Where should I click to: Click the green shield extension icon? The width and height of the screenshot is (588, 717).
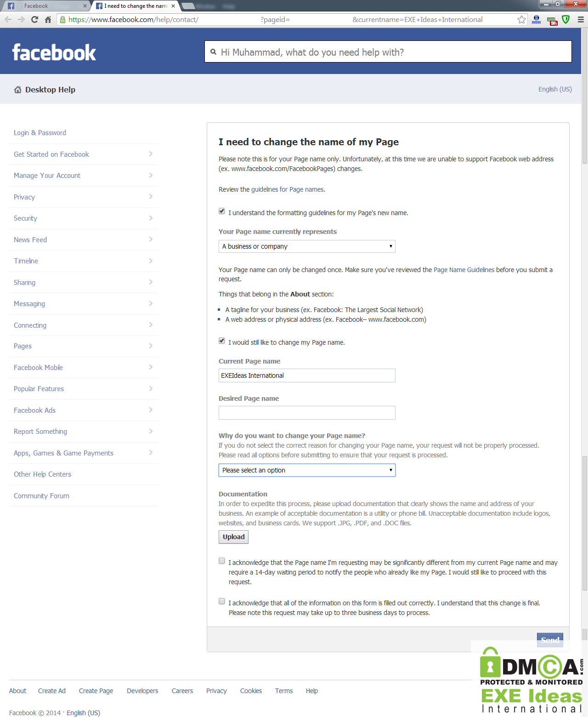[566, 19]
